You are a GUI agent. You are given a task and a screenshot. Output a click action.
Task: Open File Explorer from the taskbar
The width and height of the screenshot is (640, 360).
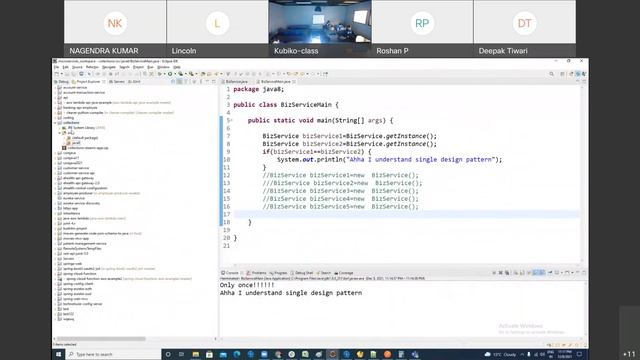pos(196,354)
